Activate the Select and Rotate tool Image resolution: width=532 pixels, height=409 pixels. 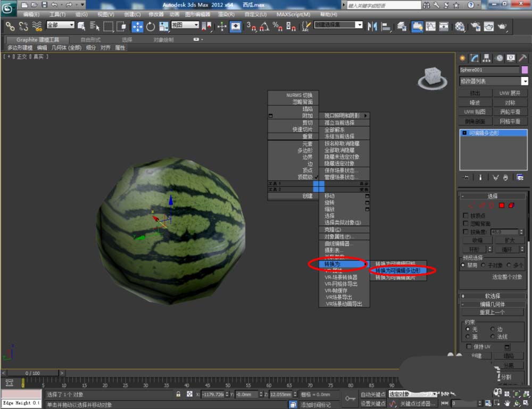point(151,27)
